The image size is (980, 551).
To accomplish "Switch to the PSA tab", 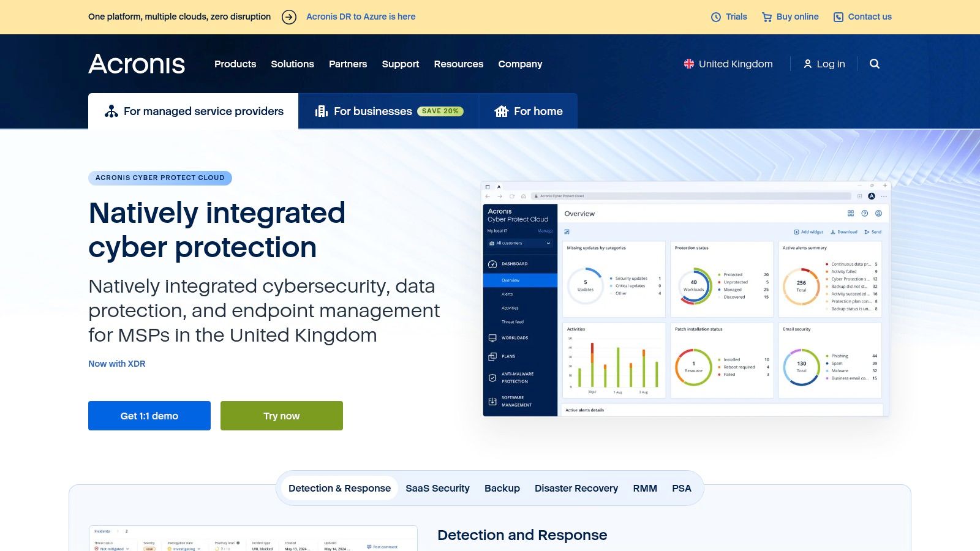I will [682, 488].
